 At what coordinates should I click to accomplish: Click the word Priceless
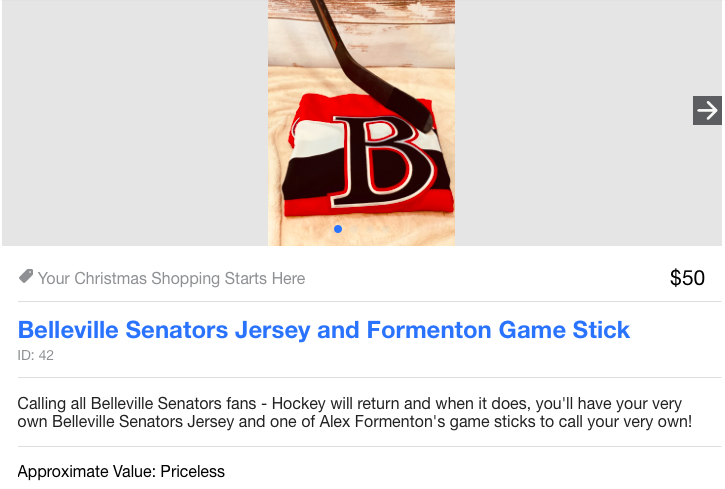(x=192, y=471)
